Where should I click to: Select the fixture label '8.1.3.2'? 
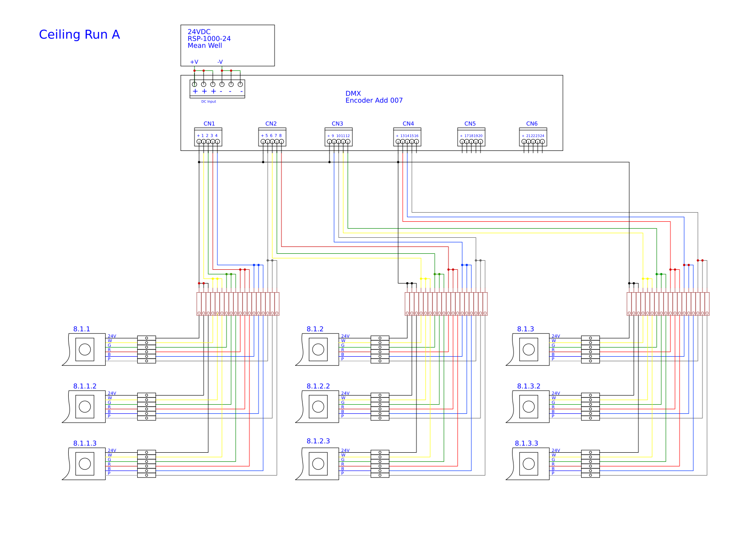[x=529, y=386]
